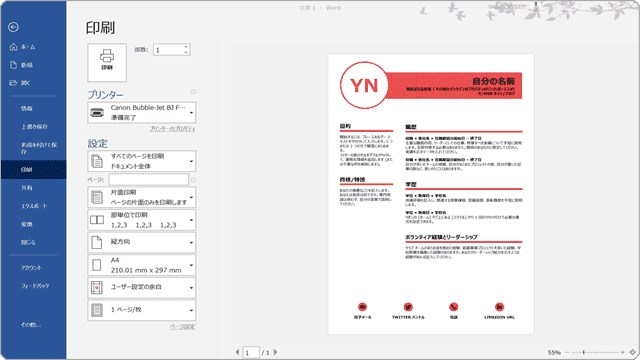Go to previous page in preview
Viewport: 640px width, 360px height.
[x=237, y=352]
